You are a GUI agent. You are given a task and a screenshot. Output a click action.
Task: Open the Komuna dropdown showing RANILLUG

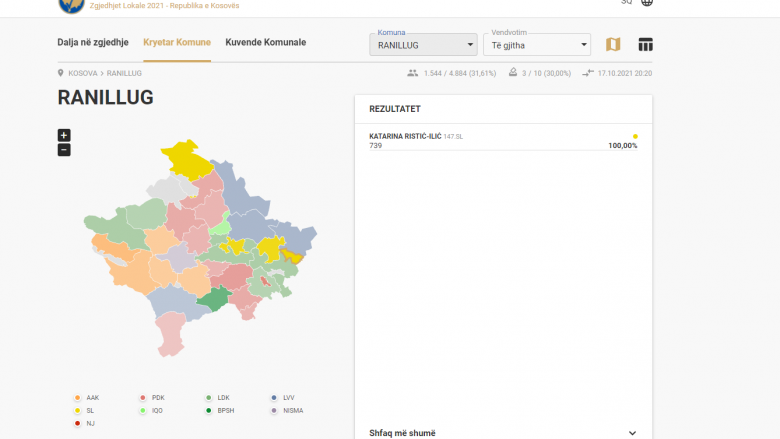click(x=423, y=45)
